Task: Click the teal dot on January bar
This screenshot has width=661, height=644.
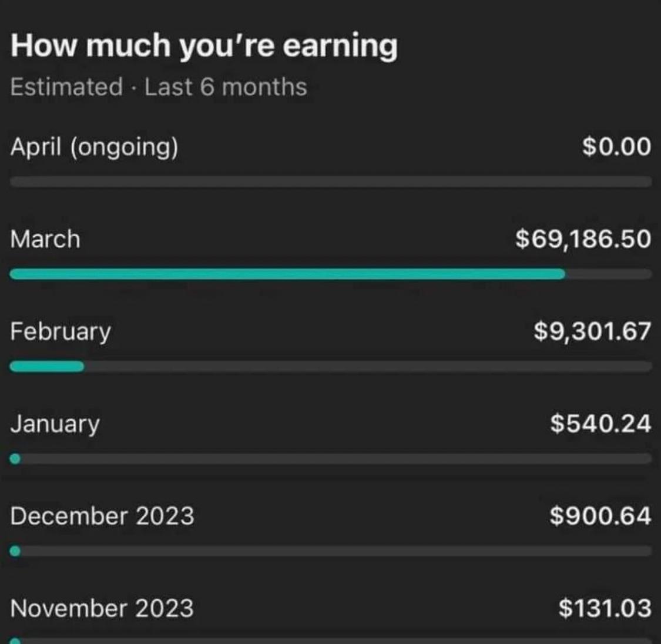Action: coord(15,458)
